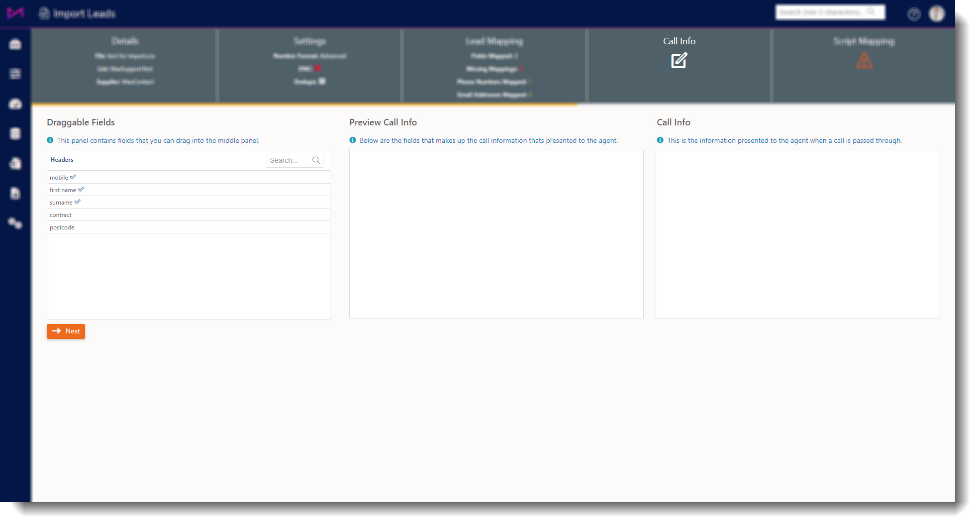This screenshot has height=527, width=980.
Task: Click the Call Info edit icon
Action: point(679,61)
